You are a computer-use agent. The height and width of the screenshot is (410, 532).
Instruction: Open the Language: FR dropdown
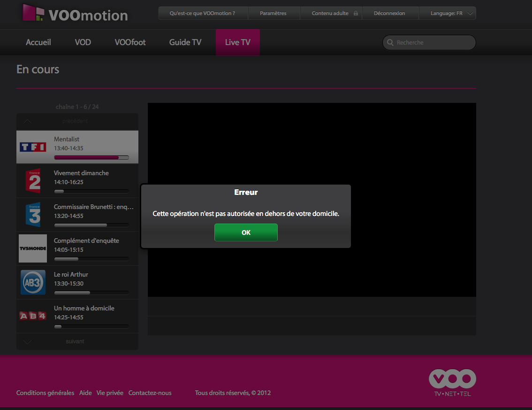[x=451, y=13]
